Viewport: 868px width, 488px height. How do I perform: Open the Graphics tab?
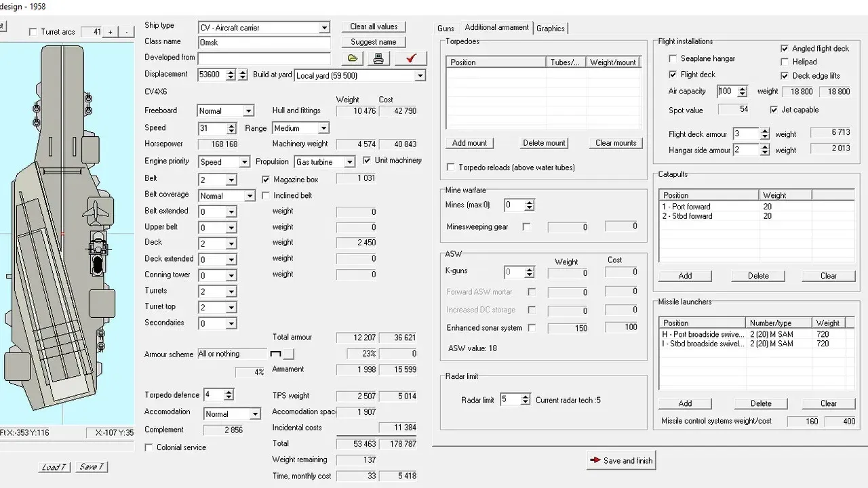click(551, 28)
